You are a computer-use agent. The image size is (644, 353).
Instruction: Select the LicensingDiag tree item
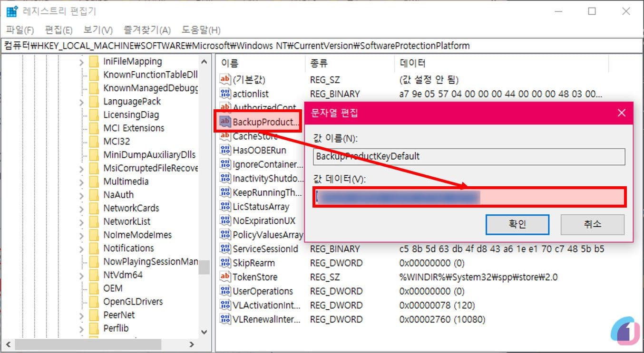pyautogui.click(x=131, y=114)
